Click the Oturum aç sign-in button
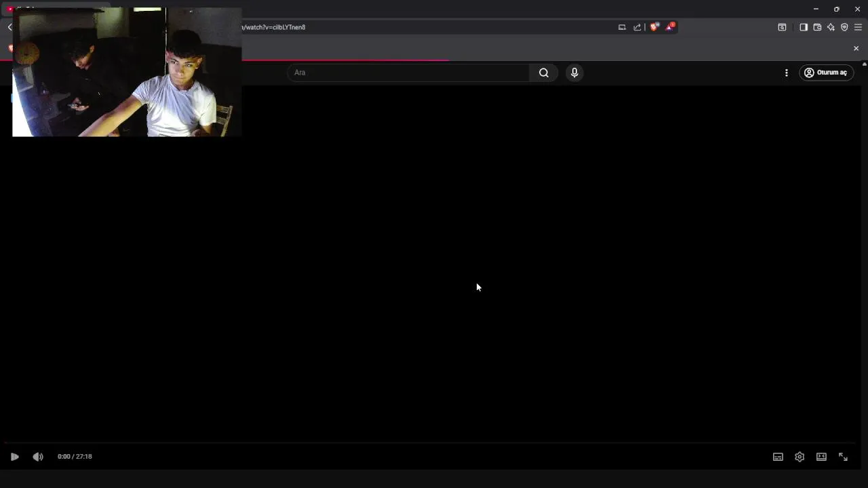Screen dimensions: 868x488 click(825, 73)
